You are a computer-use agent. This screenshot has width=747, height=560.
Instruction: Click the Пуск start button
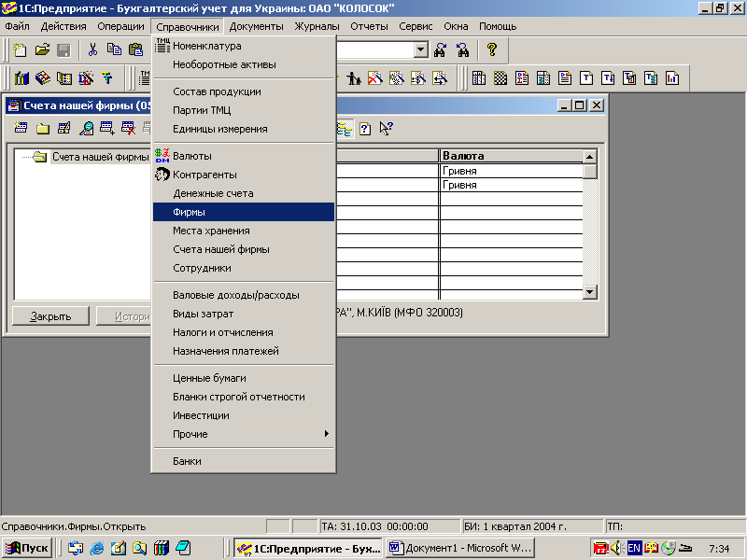28,548
